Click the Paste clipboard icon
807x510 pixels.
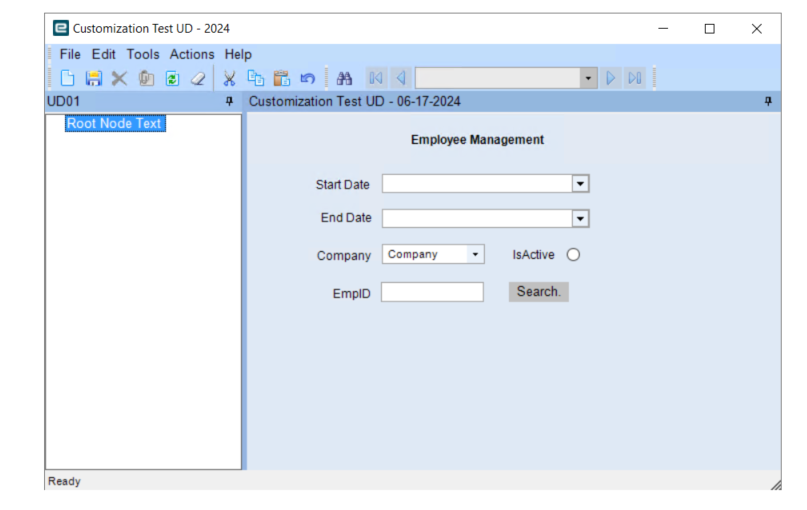coord(282,78)
